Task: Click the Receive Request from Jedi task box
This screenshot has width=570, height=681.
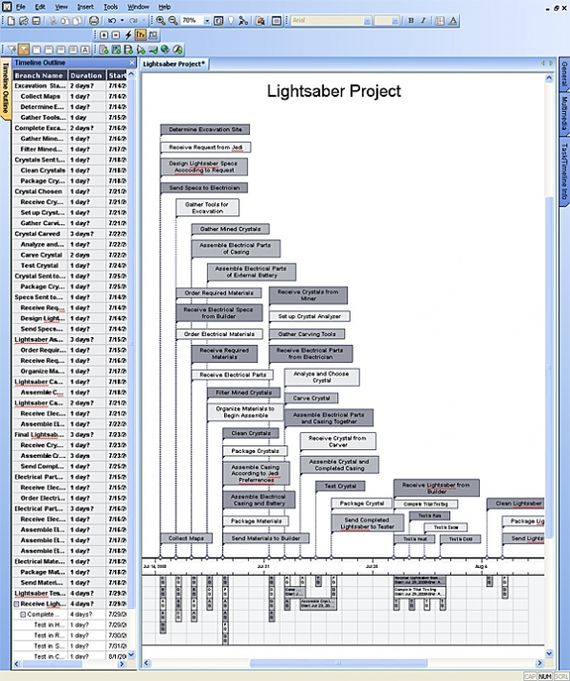Action: tap(205, 148)
